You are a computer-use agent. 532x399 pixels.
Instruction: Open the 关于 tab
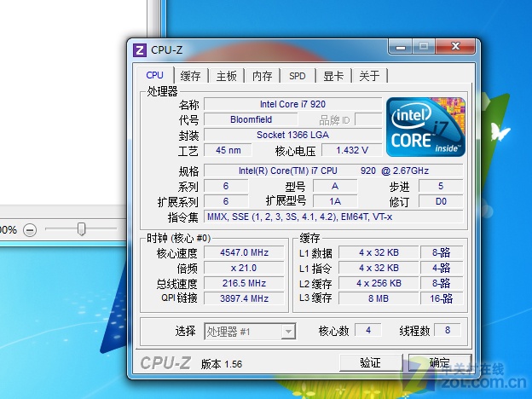point(369,76)
